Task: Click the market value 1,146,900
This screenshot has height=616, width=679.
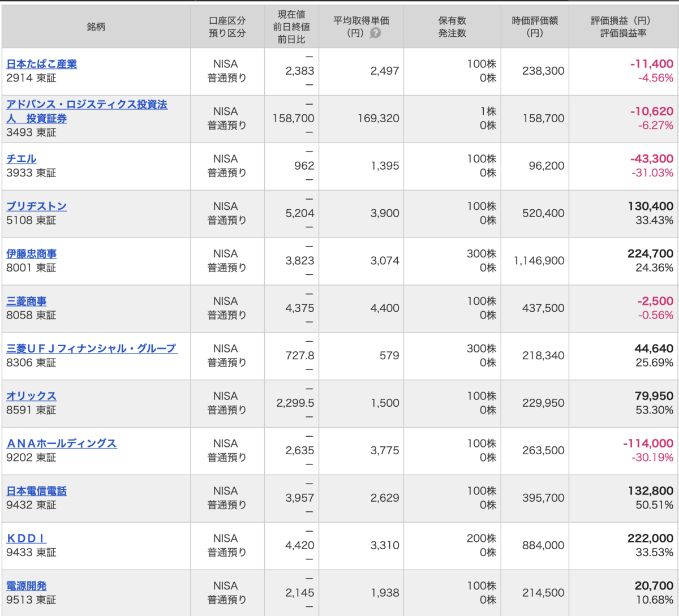Action: pos(539,261)
